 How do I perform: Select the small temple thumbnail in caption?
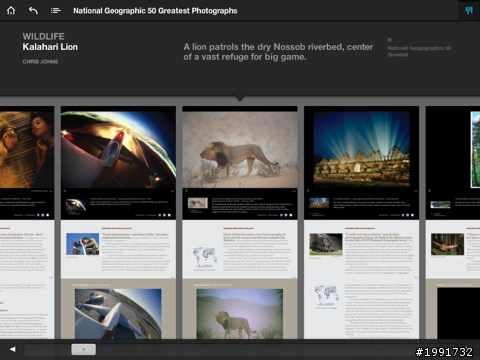[319, 203]
